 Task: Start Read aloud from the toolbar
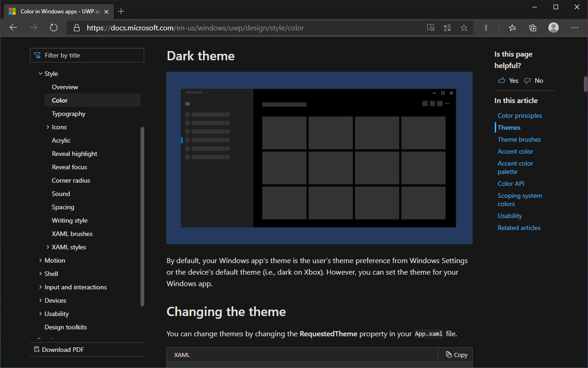431,28
